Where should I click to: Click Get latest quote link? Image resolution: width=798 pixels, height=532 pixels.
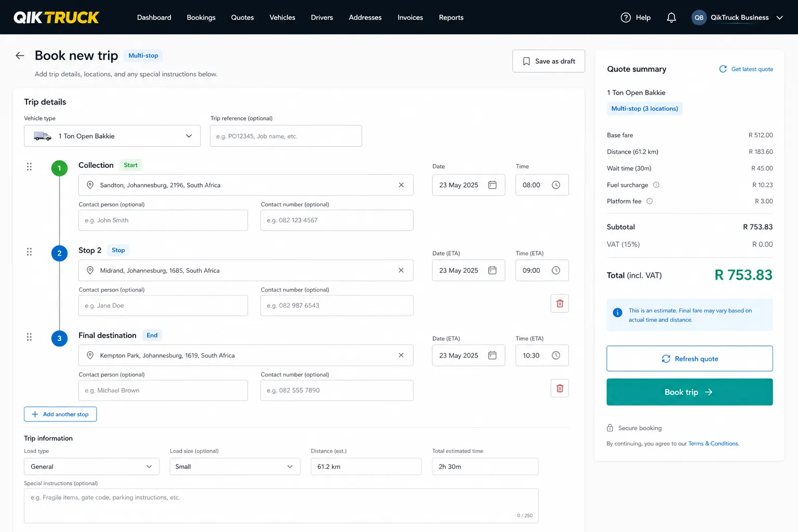746,69
